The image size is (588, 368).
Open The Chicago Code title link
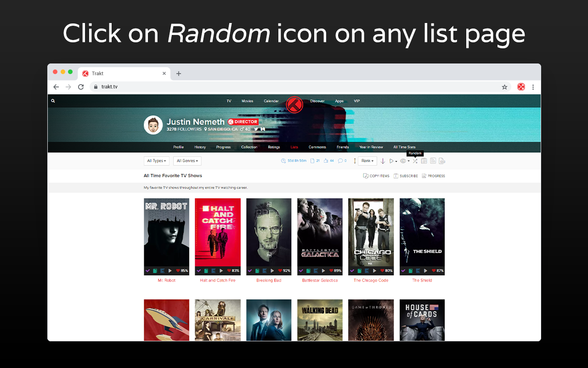pyautogui.click(x=371, y=280)
